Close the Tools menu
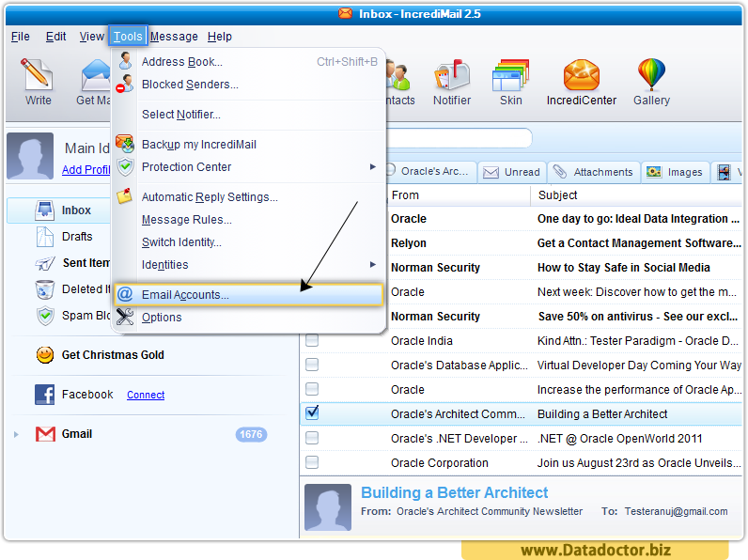This screenshot has height=560, width=748. point(128,37)
